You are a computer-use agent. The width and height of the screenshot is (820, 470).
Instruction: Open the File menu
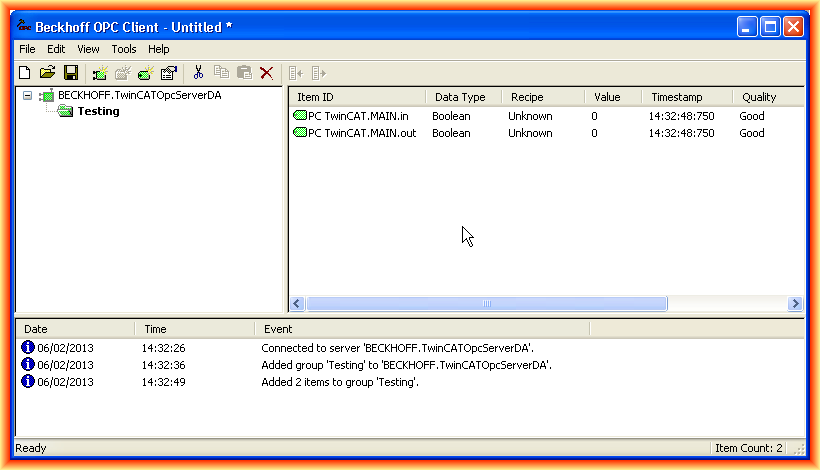(x=27, y=49)
